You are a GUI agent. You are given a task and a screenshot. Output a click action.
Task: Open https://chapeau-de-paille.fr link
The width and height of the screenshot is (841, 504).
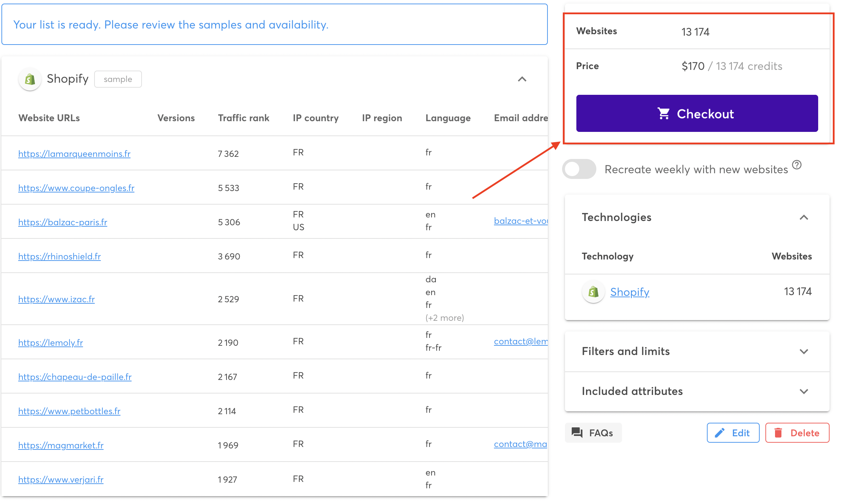coord(75,377)
